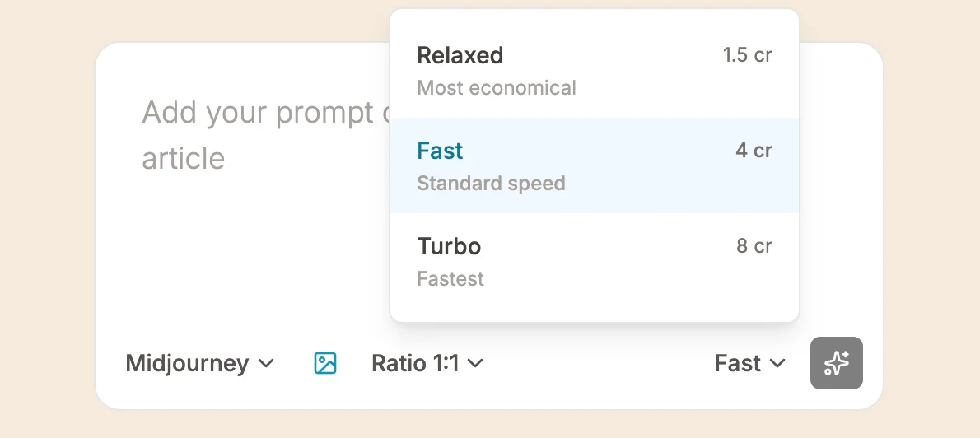Click the chevron next to Midjourney
The image size is (980, 438).
tap(266, 363)
